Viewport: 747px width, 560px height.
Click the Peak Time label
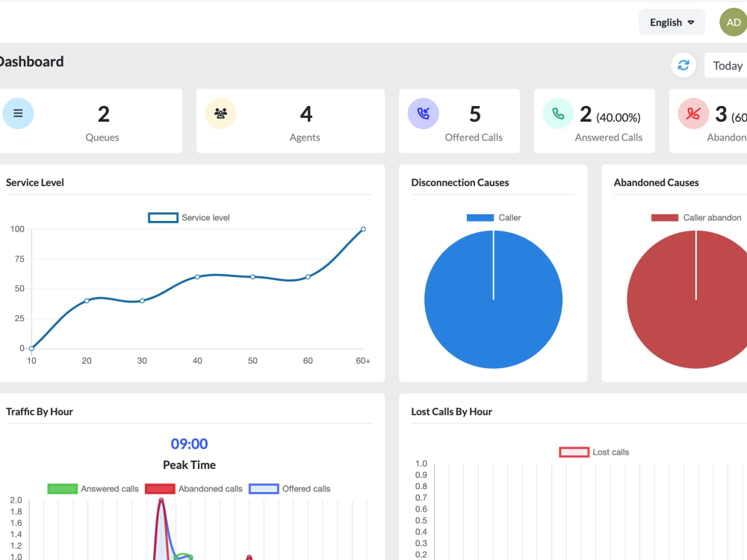tap(189, 464)
